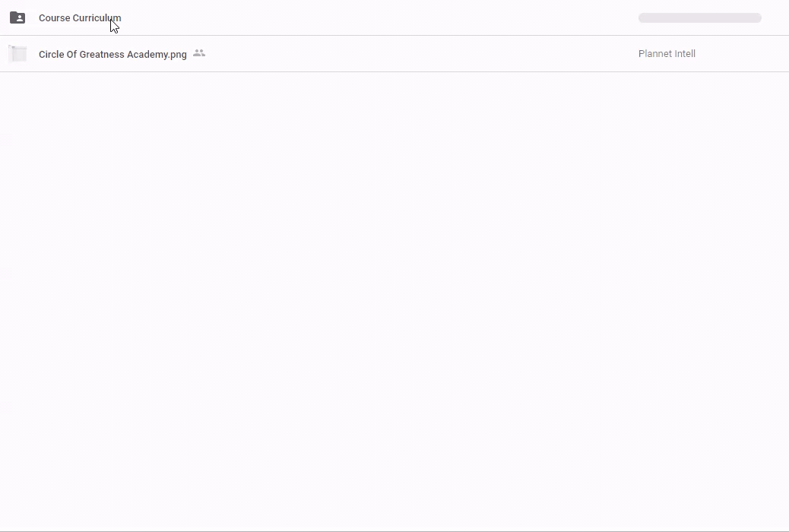The width and height of the screenshot is (789, 532).
Task: Click the word Intell in the owner column
Action: 684,54
